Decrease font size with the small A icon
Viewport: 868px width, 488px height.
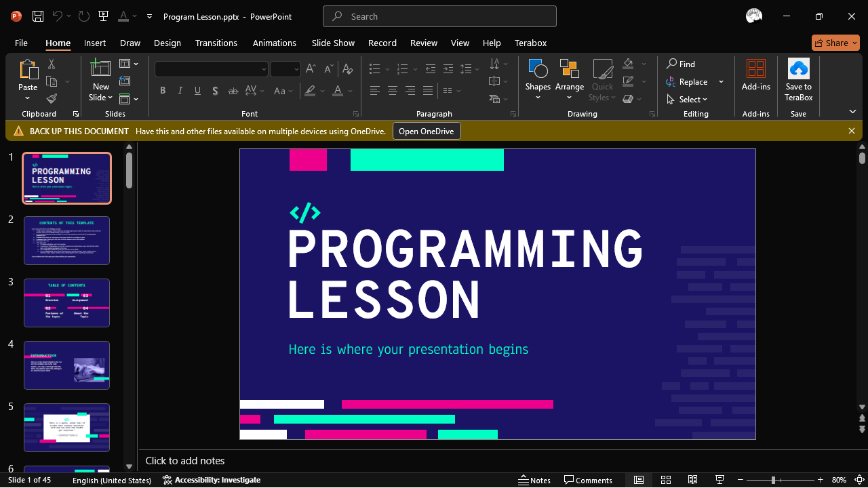click(328, 68)
